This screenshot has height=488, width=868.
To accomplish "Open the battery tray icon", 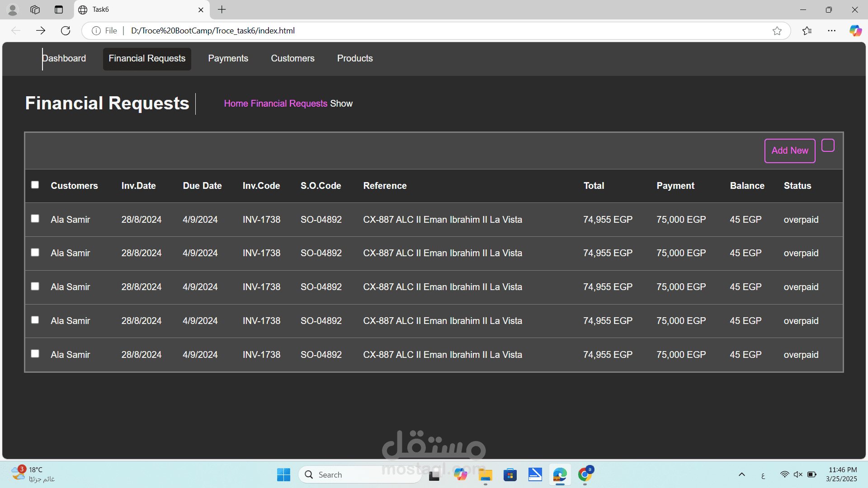I will coord(812,474).
